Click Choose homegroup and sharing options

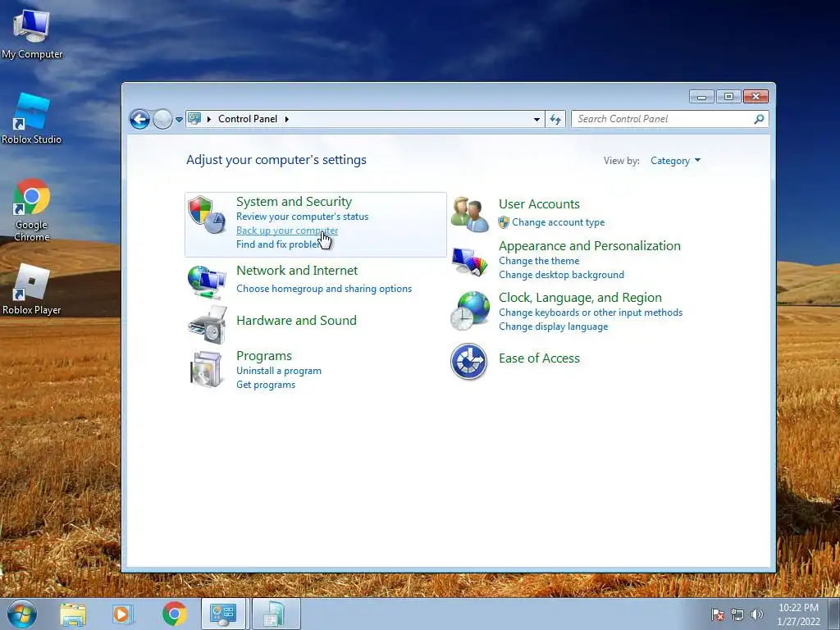coord(324,289)
